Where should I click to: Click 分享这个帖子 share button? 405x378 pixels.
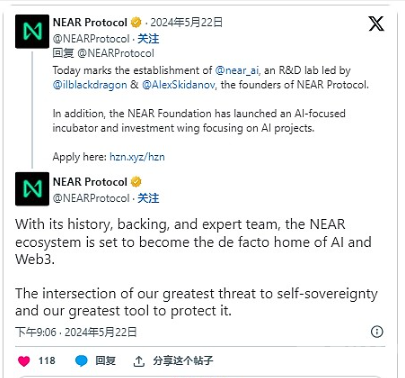click(x=183, y=361)
